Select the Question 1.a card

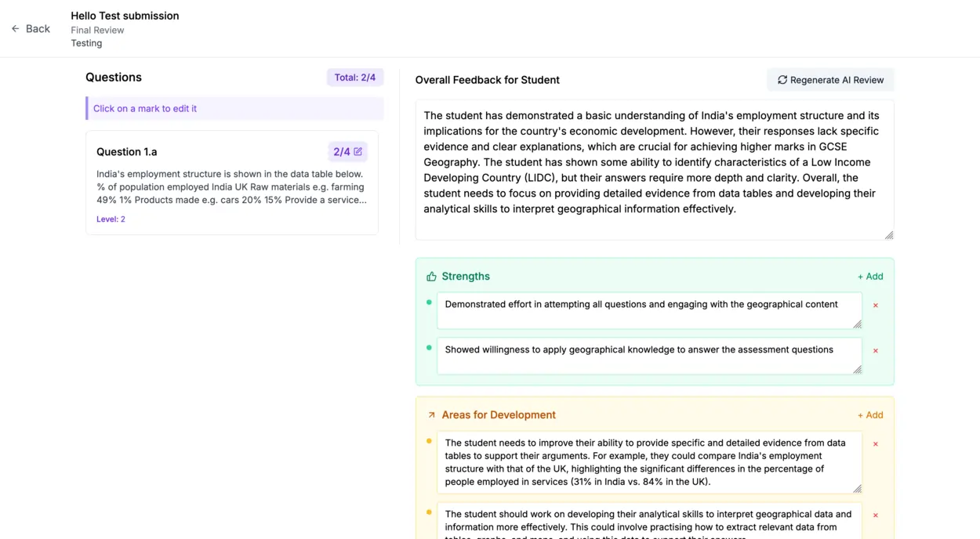coord(232,184)
